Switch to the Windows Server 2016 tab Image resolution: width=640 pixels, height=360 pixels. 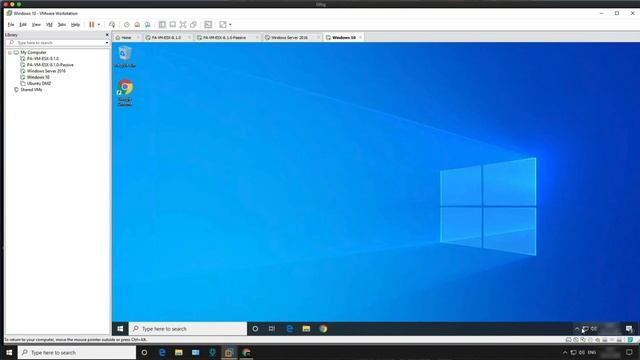tap(289, 38)
